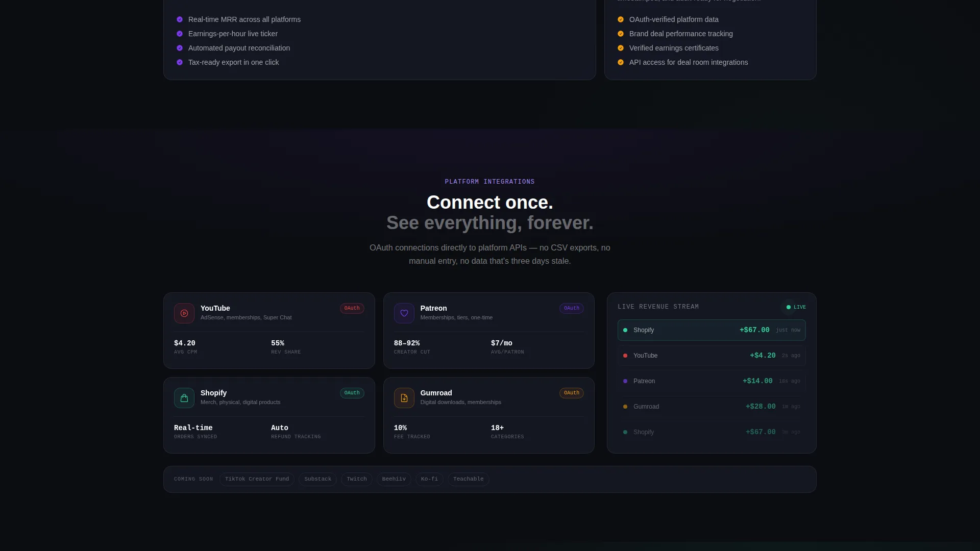The image size is (980, 551).
Task: Click the green LIVE indicator badge
Action: (796, 307)
